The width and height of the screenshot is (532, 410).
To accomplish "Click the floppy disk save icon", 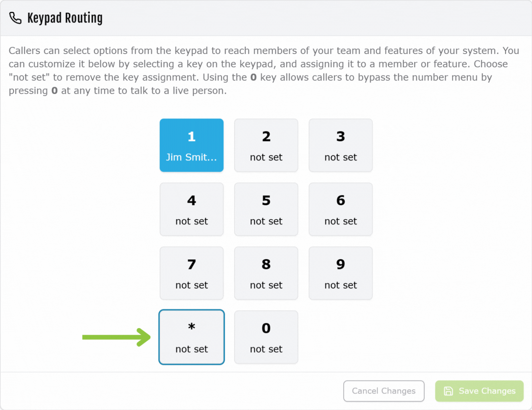I will 448,391.
